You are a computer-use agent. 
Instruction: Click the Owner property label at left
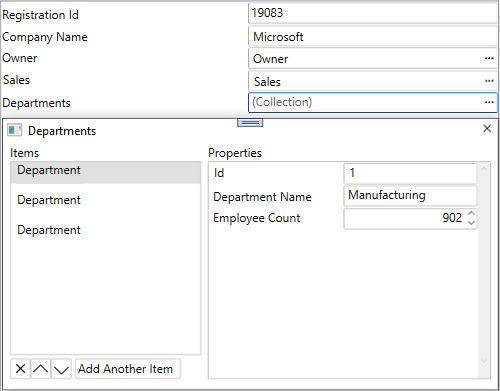coord(20,58)
